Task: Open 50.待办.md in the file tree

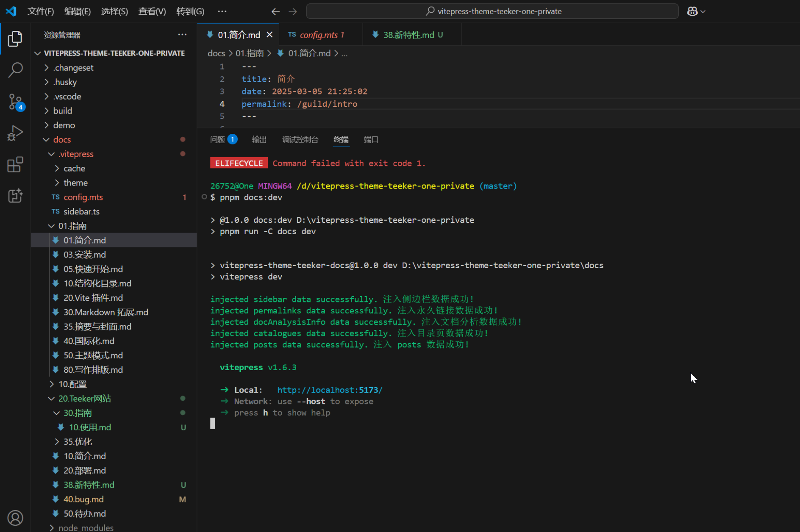Action: tap(114, 514)
